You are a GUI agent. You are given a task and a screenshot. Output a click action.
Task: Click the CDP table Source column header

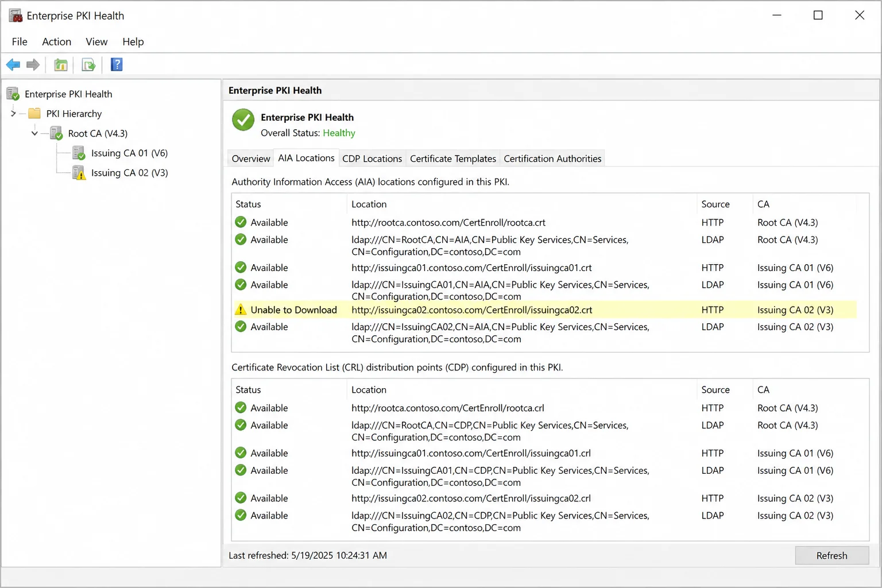724,389
